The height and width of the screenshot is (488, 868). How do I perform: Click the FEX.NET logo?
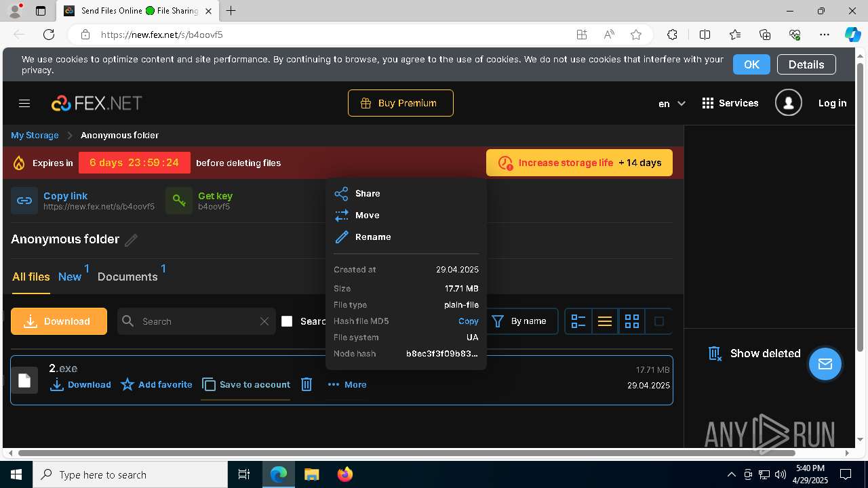point(96,103)
